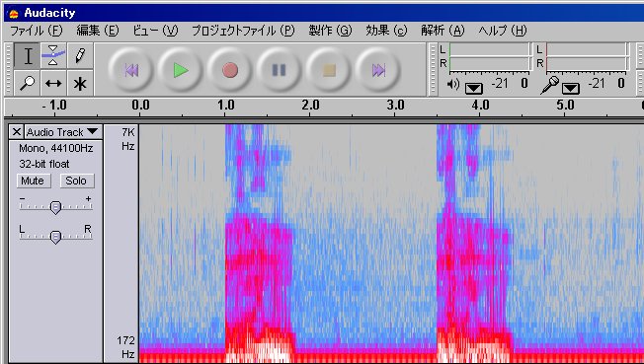Click the speaker output meter icon
Viewport: 644px width, 364px height.
[x=453, y=85]
